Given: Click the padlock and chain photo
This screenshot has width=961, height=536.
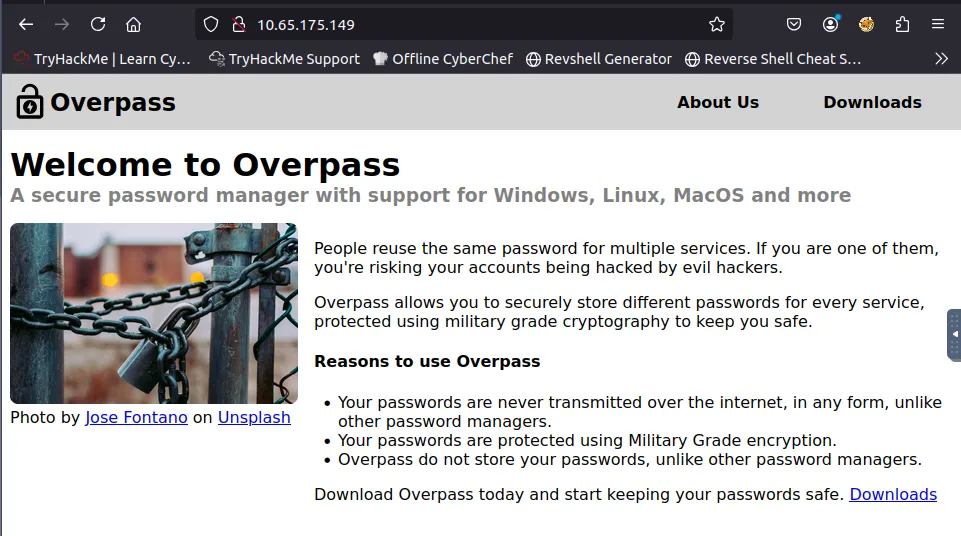Looking at the screenshot, I should coord(154,313).
